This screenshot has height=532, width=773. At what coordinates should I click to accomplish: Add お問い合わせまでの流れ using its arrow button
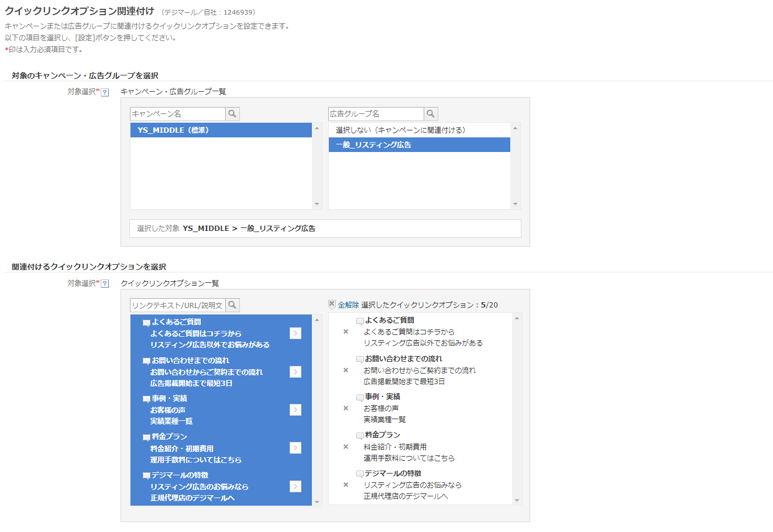(296, 372)
